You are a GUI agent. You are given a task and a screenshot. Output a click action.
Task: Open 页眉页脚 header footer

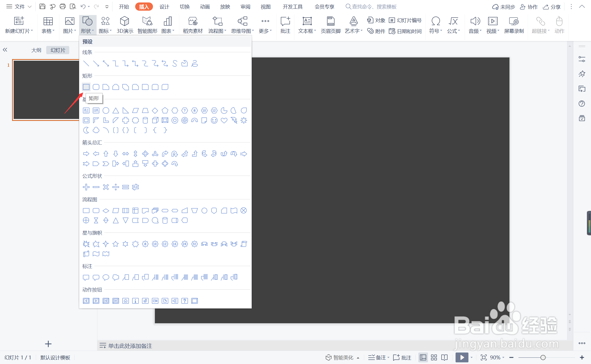coord(331,25)
